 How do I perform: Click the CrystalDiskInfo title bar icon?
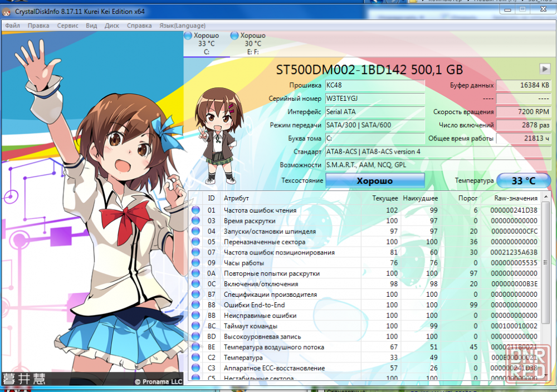click(6, 12)
